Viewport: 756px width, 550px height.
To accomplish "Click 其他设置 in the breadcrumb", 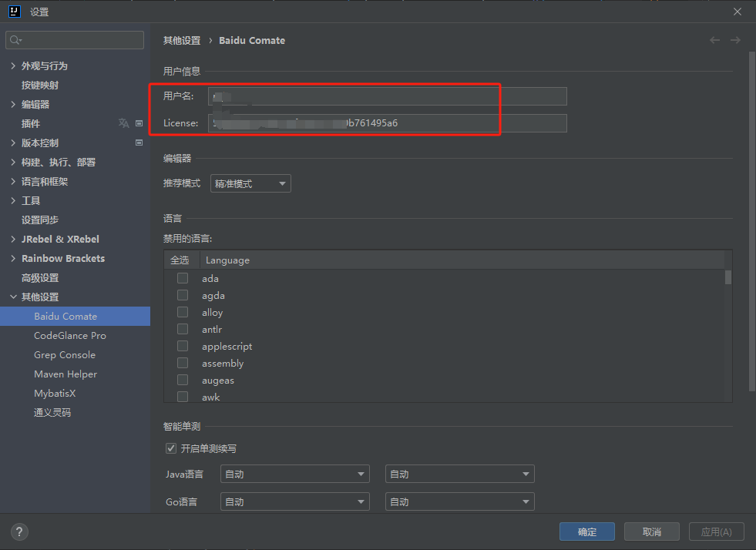I will 182,41.
